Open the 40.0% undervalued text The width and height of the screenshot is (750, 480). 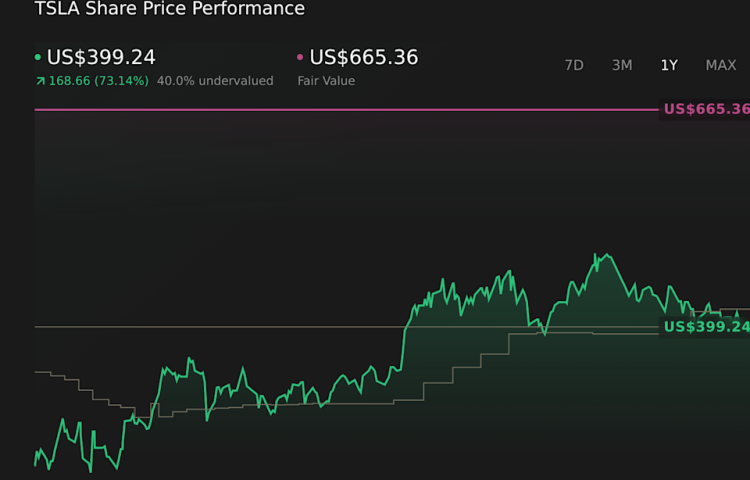(x=215, y=81)
